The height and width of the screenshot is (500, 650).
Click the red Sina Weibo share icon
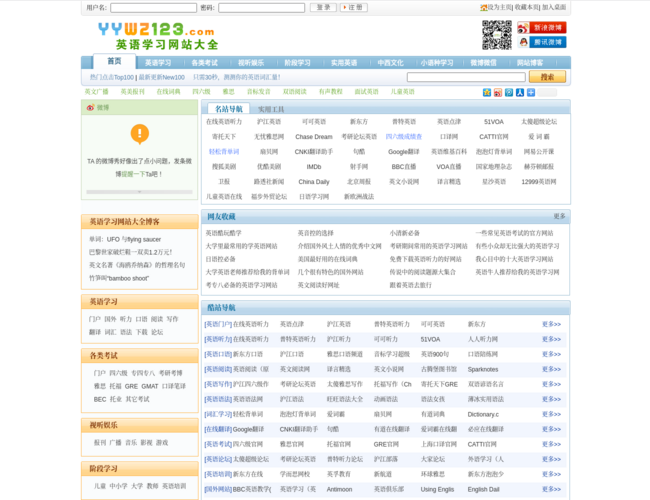click(x=498, y=92)
